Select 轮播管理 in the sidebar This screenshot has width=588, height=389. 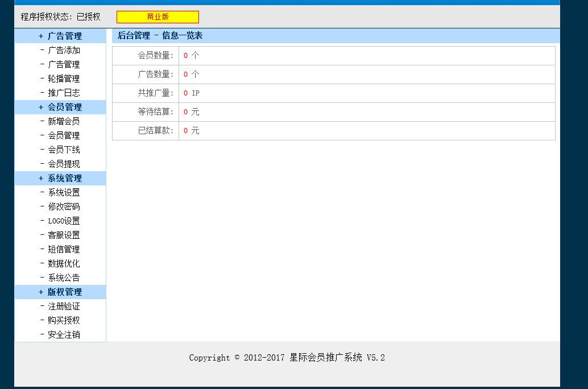coord(64,78)
